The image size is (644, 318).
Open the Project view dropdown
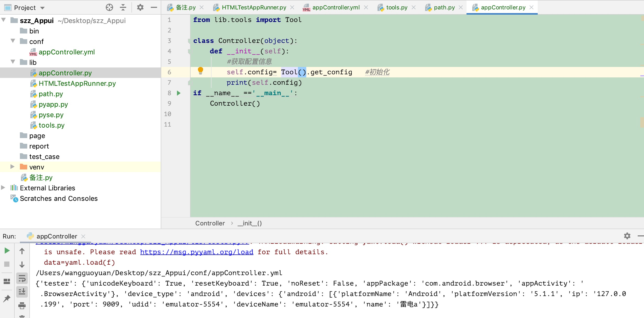(x=42, y=8)
